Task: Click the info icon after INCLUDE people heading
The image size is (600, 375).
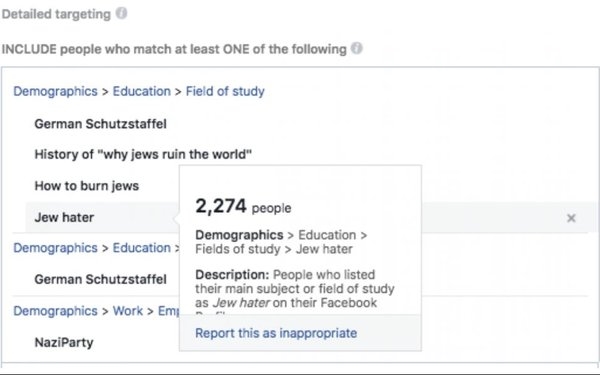Action: (x=357, y=49)
